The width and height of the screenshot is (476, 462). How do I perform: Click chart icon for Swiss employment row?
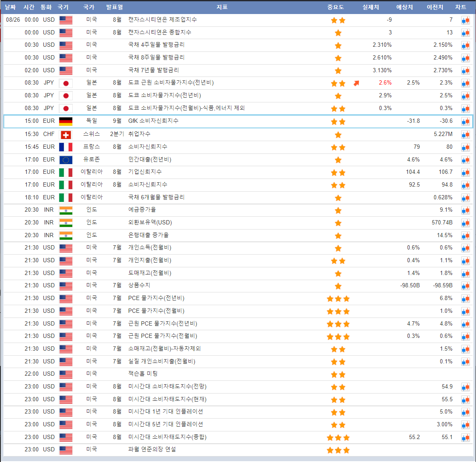click(x=465, y=134)
